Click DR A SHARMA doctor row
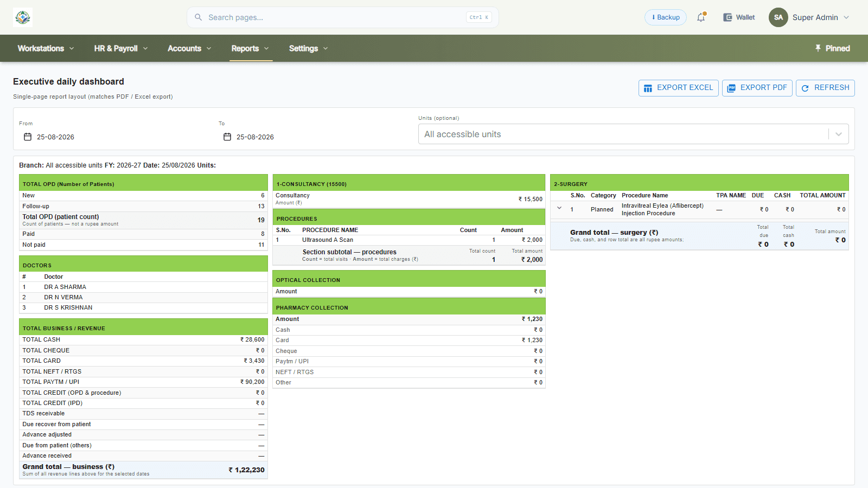Screen dimensions: 868x488 tap(144, 287)
